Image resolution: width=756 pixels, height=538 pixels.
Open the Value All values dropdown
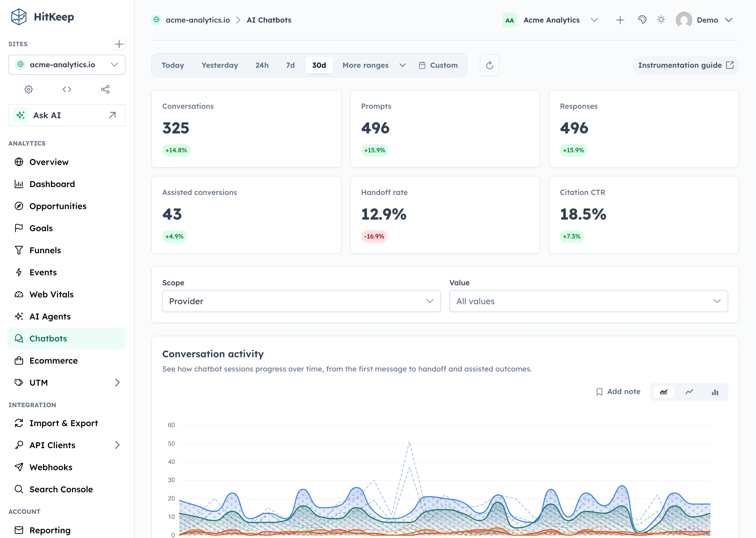pos(589,301)
